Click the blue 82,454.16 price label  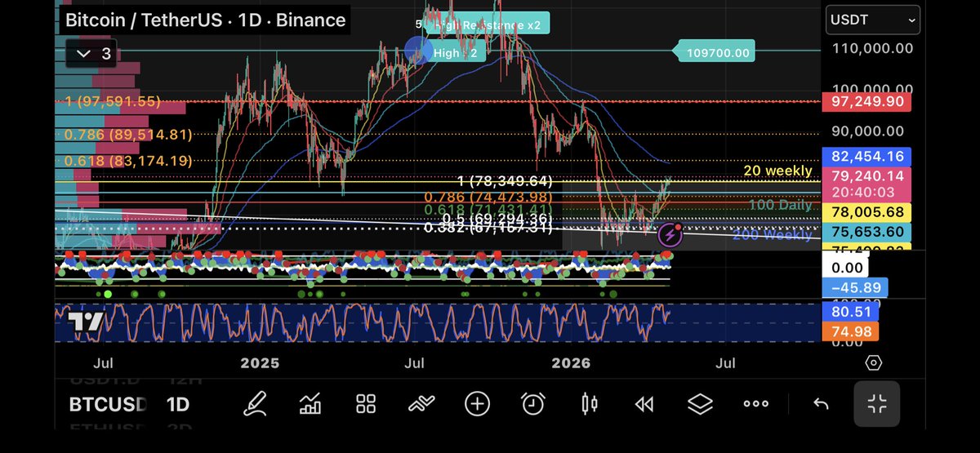click(866, 156)
